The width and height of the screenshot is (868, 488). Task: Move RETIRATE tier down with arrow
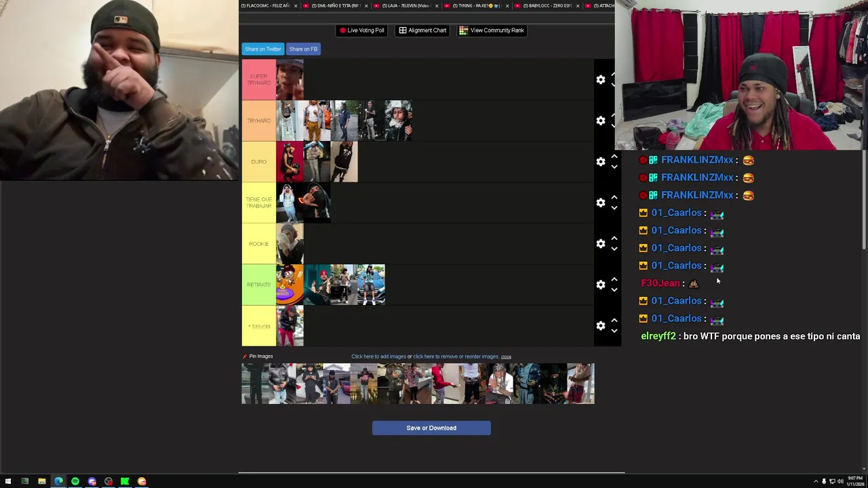coord(614,290)
